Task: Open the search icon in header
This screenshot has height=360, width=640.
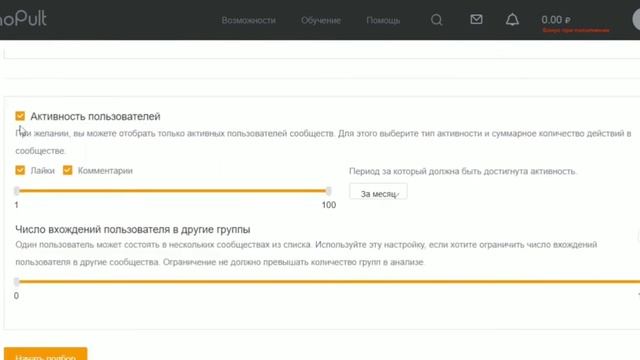Action: [436, 20]
